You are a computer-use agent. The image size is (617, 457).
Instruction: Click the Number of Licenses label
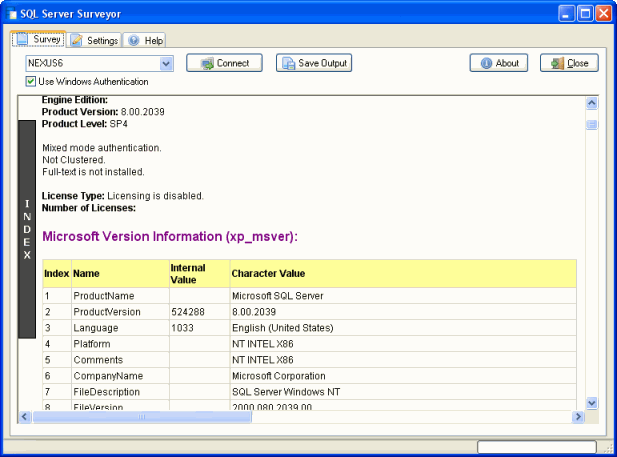pyautogui.click(x=89, y=208)
